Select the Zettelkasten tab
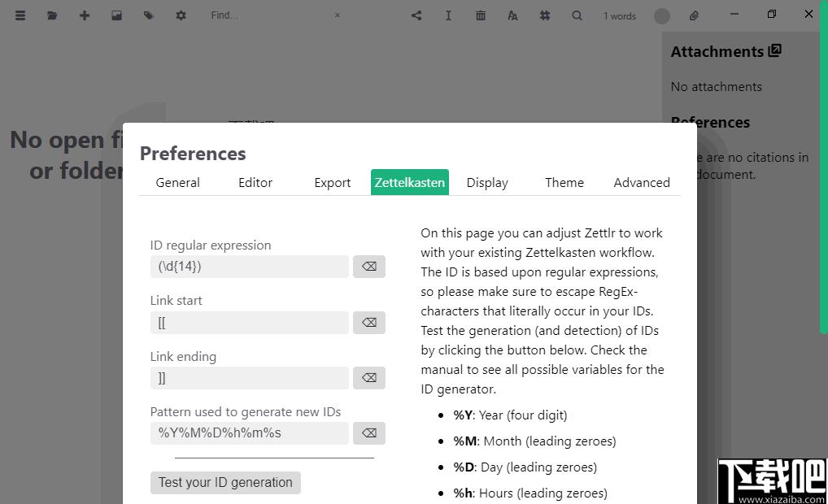This screenshot has width=828, height=504. (410, 183)
